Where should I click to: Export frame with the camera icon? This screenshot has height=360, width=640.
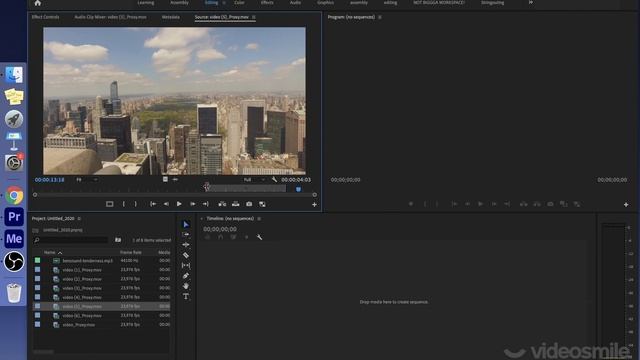(x=249, y=204)
